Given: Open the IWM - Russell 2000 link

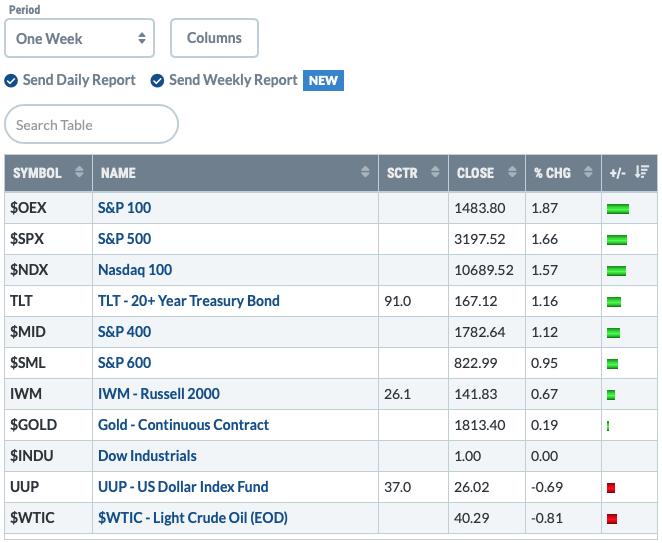Looking at the screenshot, I should [x=159, y=394].
